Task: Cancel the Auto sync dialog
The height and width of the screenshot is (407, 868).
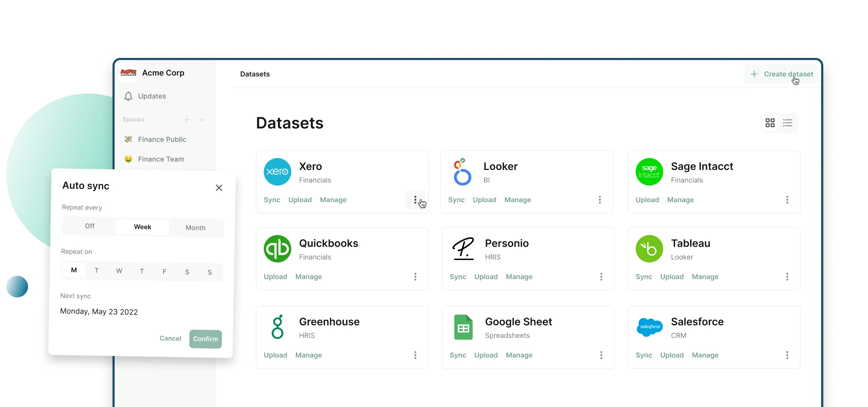Action: (x=170, y=338)
